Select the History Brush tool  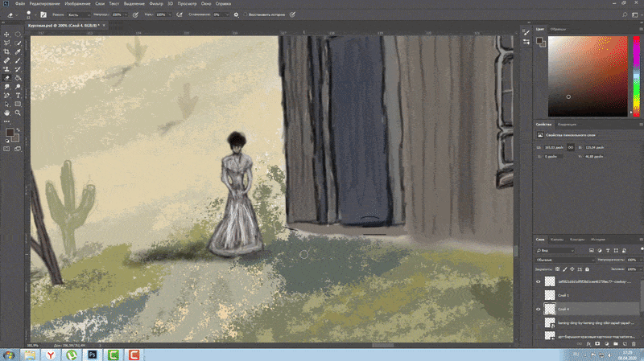(x=18, y=69)
